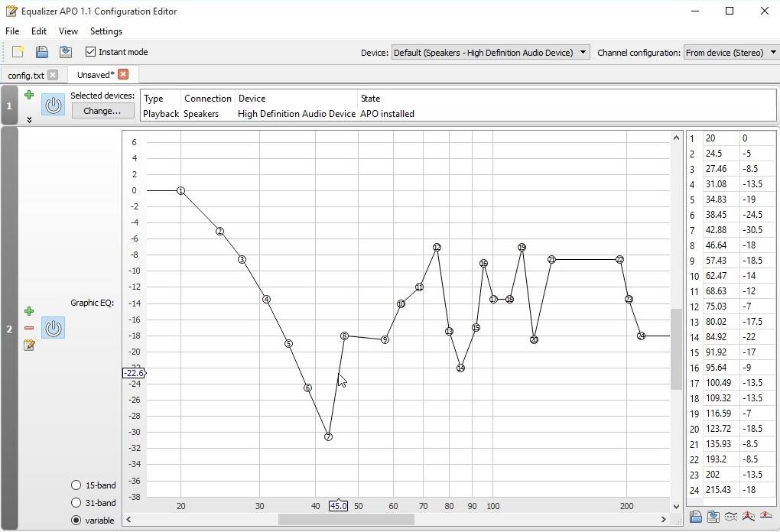The image size is (780, 532).
Task: Close the Unsaved* tab
Action: point(123,74)
